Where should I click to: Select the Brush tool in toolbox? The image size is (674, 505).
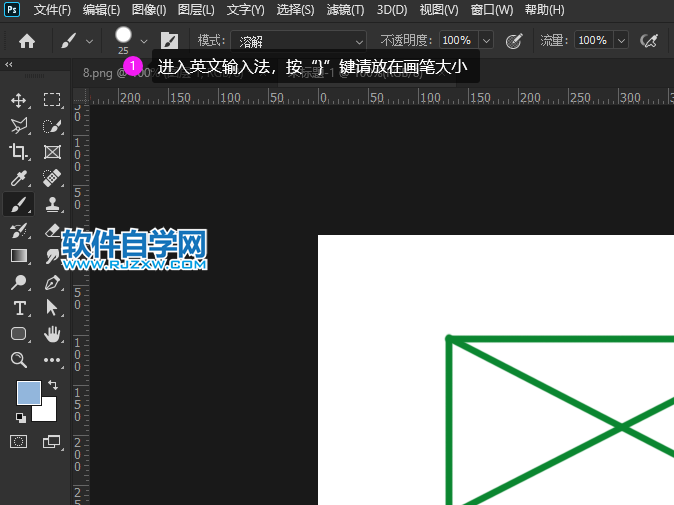pyautogui.click(x=18, y=204)
